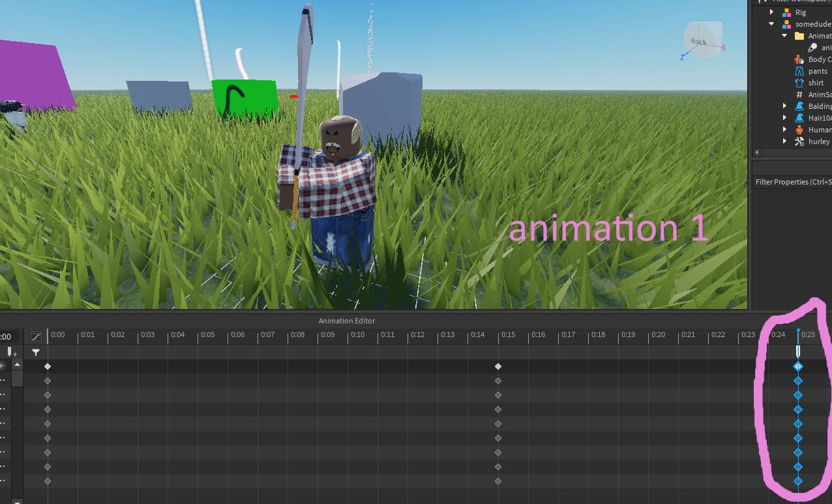Select the keyframe diamond at 0:15

(498, 366)
